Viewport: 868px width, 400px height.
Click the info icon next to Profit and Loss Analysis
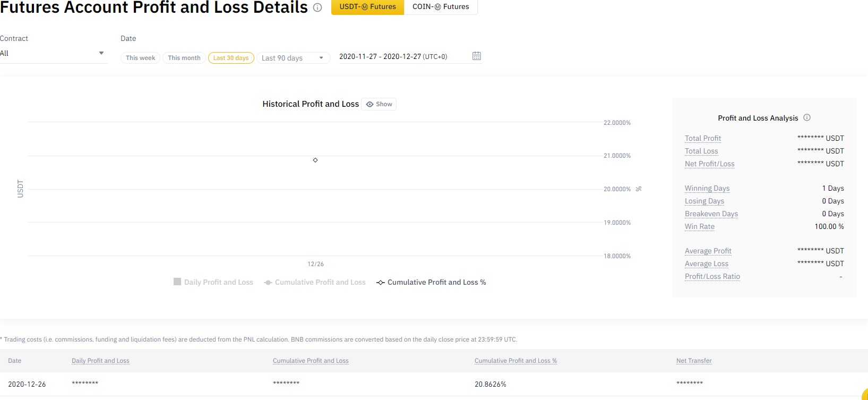pos(807,117)
